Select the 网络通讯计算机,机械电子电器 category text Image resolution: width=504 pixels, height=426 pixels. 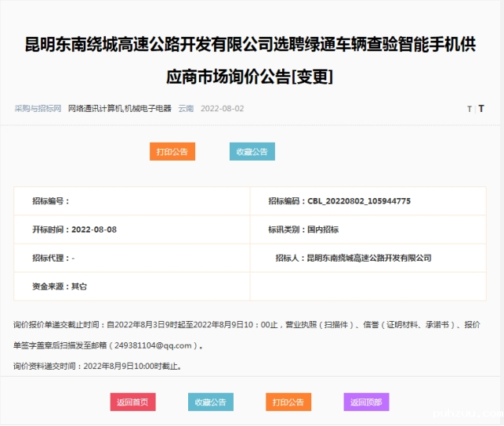119,108
